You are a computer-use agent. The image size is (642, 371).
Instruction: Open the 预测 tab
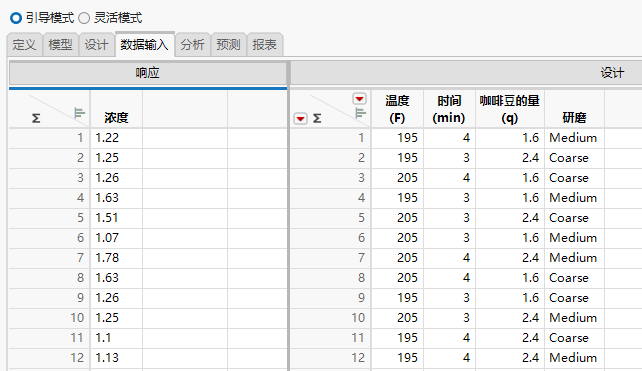pos(228,45)
